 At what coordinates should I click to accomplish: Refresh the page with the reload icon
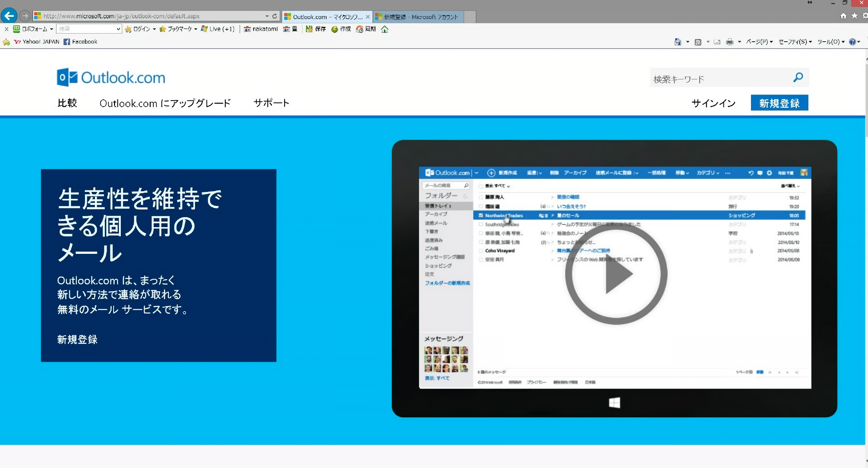(x=275, y=16)
